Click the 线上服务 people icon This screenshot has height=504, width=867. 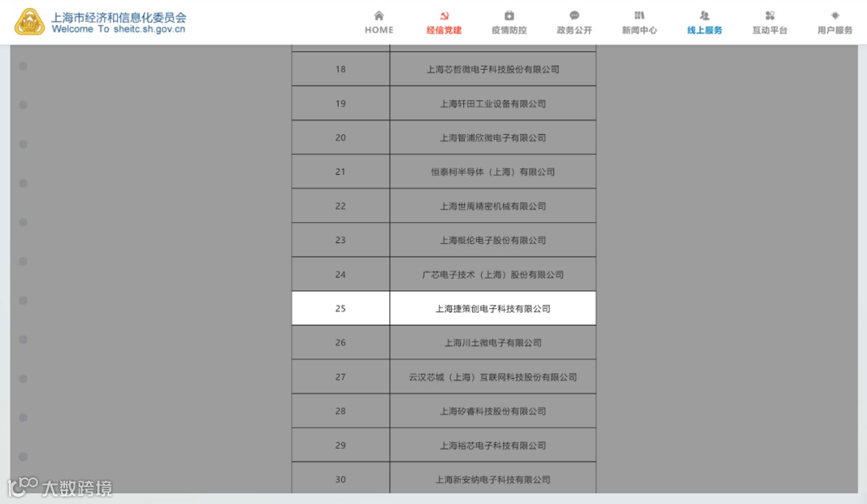[705, 15]
